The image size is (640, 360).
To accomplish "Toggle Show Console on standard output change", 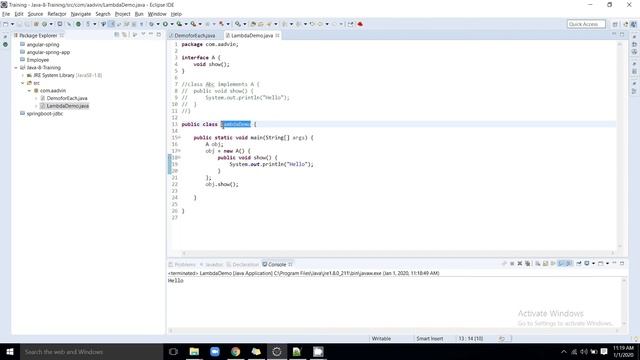I will (x=561, y=264).
